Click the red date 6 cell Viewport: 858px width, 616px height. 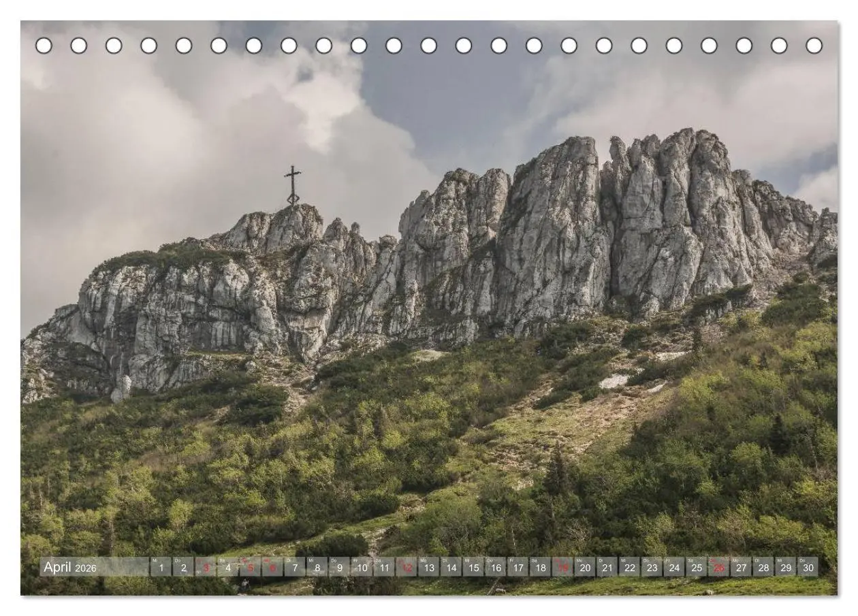click(272, 567)
